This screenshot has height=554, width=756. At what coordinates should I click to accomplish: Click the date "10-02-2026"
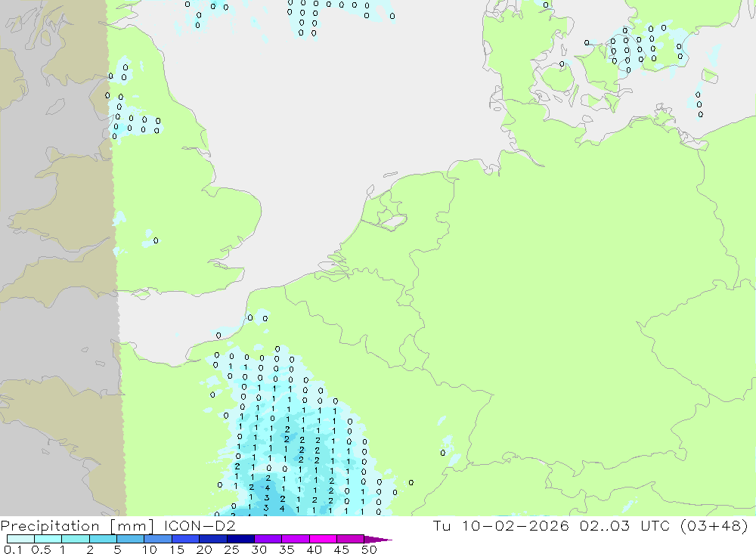point(516,525)
